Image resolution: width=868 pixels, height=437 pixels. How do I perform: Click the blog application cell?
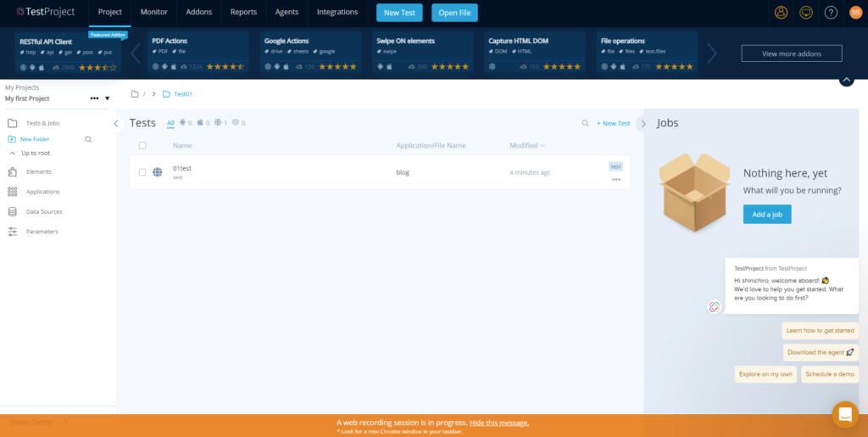click(403, 172)
